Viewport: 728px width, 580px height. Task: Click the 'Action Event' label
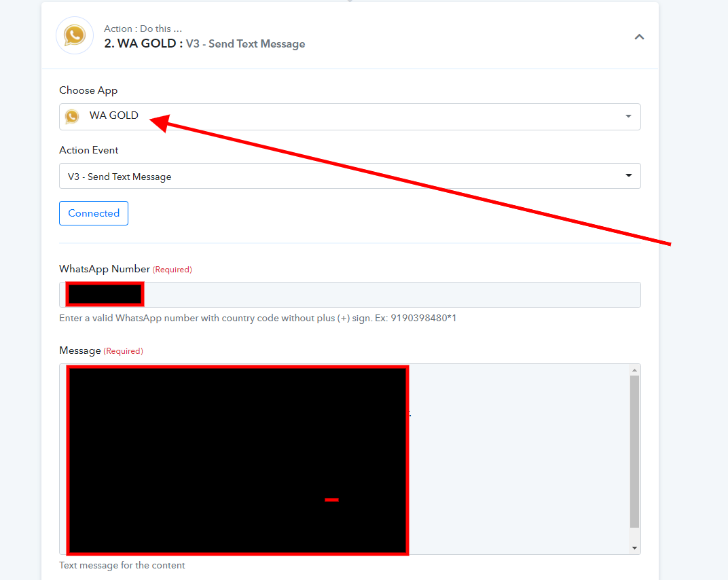(89, 150)
